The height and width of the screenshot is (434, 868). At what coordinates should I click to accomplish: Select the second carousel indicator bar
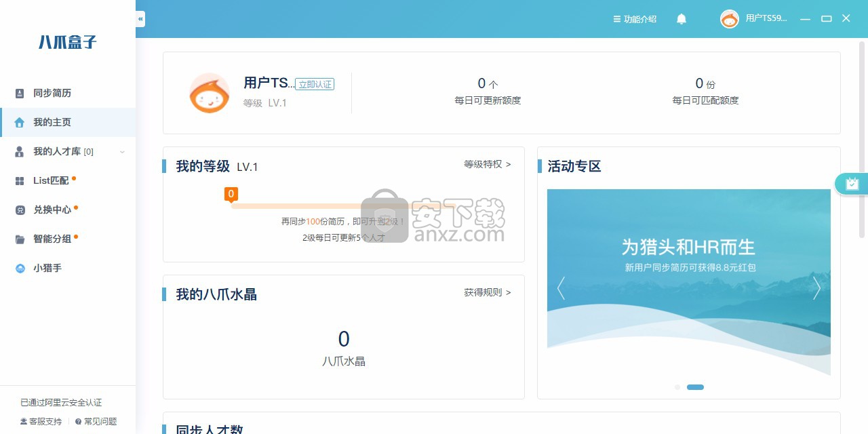pos(695,387)
